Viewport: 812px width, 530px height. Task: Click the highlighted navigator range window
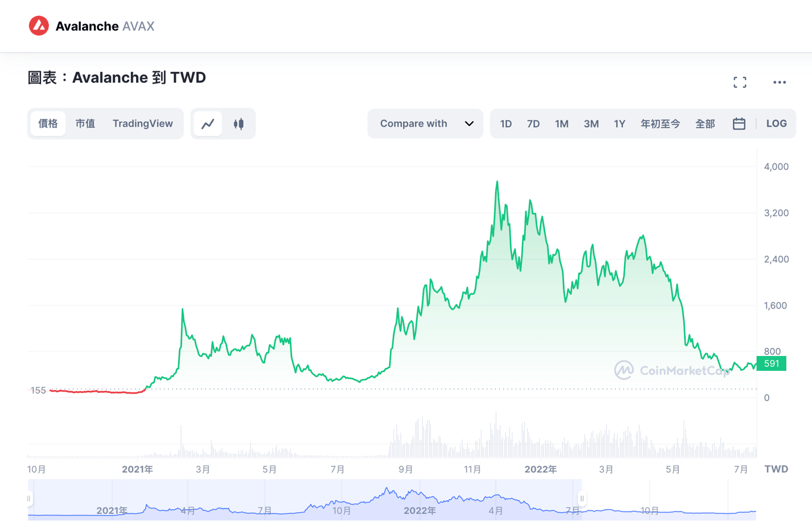pyautogui.click(x=306, y=500)
